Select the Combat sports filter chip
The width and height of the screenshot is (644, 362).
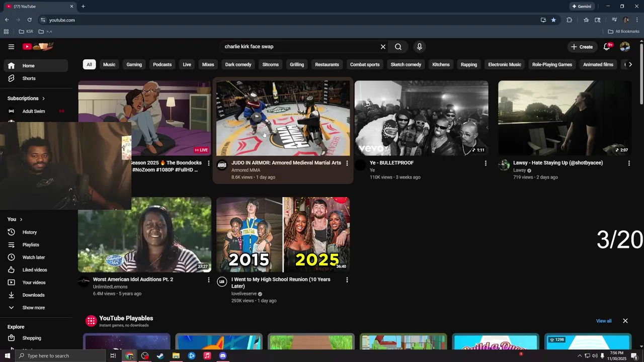point(365,64)
